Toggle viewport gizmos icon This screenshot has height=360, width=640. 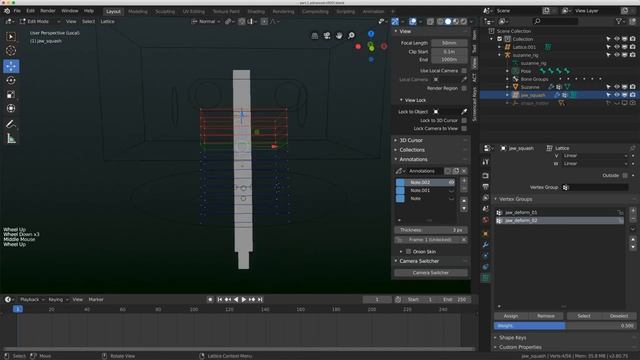395,21
